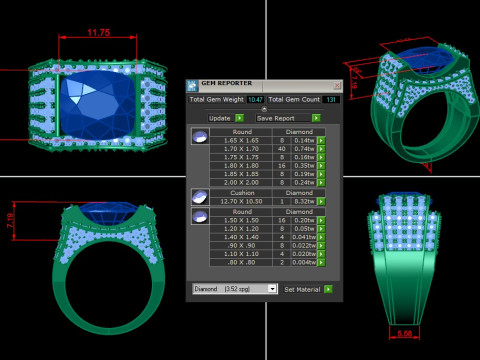480x360 pixels.
Task: Select the 2.00 X 2.00 size cell
Action: (241, 182)
